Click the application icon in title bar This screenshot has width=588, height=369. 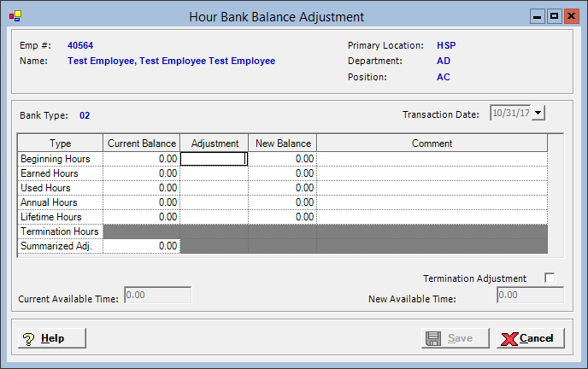pyautogui.click(x=15, y=16)
